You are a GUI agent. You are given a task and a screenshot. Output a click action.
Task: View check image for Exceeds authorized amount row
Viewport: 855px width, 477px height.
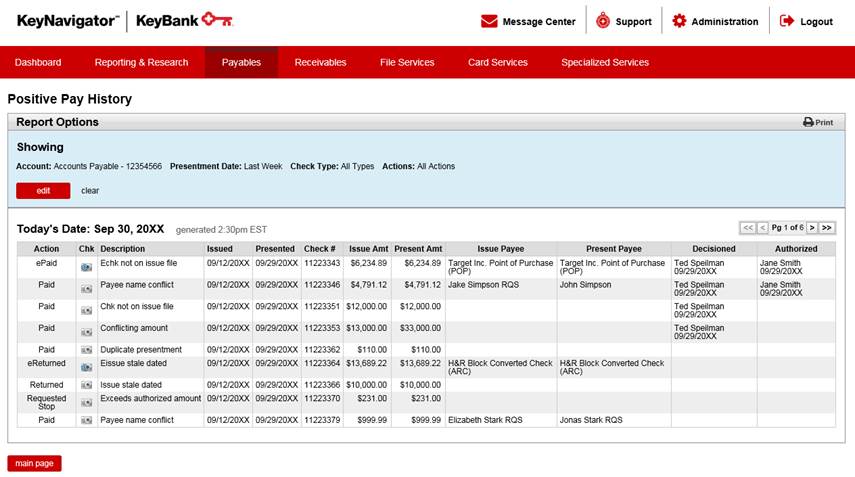click(x=86, y=403)
